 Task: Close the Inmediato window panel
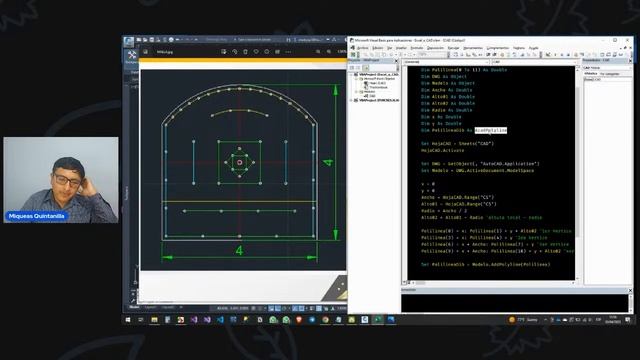pos(630,290)
